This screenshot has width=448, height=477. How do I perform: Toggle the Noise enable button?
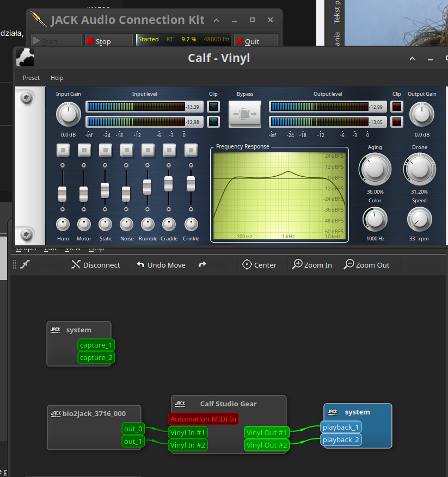click(x=127, y=150)
